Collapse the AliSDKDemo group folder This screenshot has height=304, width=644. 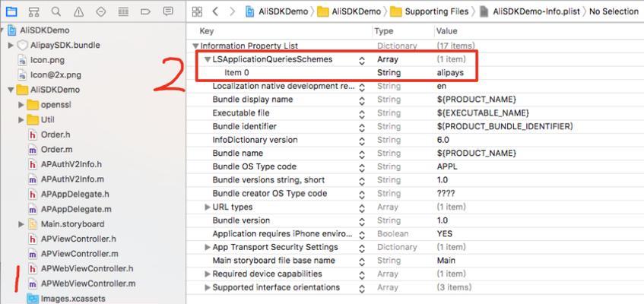pyautogui.click(x=11, y=90)
